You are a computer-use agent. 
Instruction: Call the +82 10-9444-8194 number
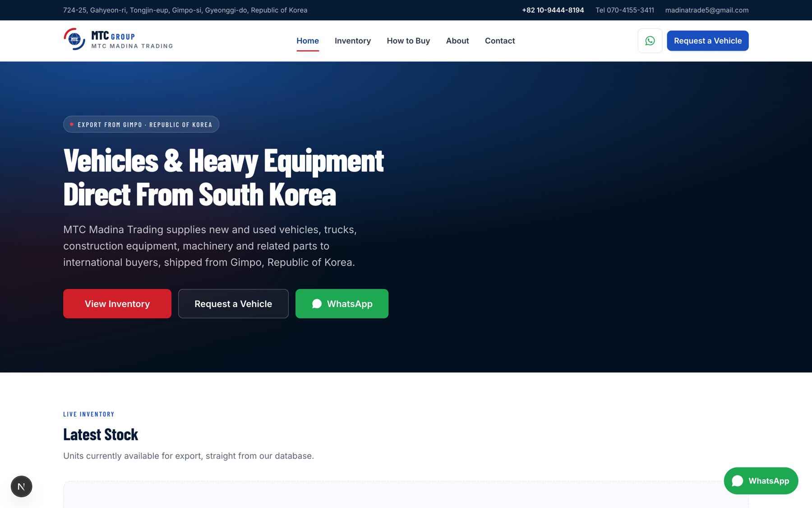(553, 10)
